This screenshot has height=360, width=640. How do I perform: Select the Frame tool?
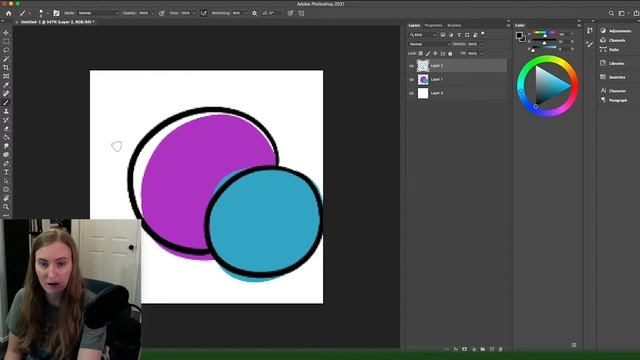6,76
